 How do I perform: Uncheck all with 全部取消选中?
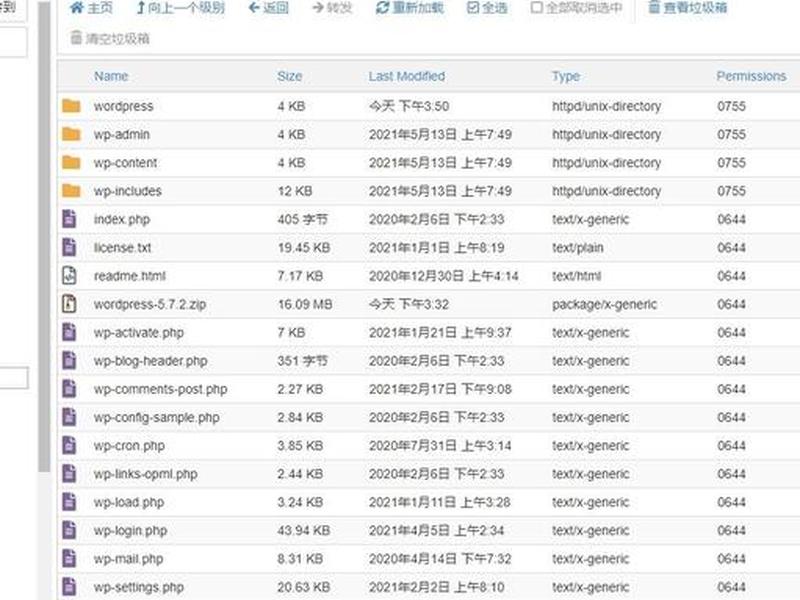coord(577,8)
